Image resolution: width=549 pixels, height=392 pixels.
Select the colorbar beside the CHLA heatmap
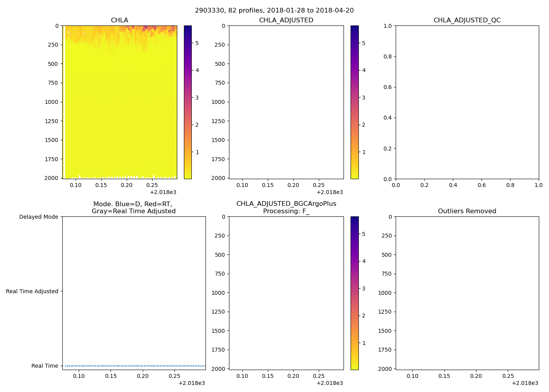(x=188, y=102)
